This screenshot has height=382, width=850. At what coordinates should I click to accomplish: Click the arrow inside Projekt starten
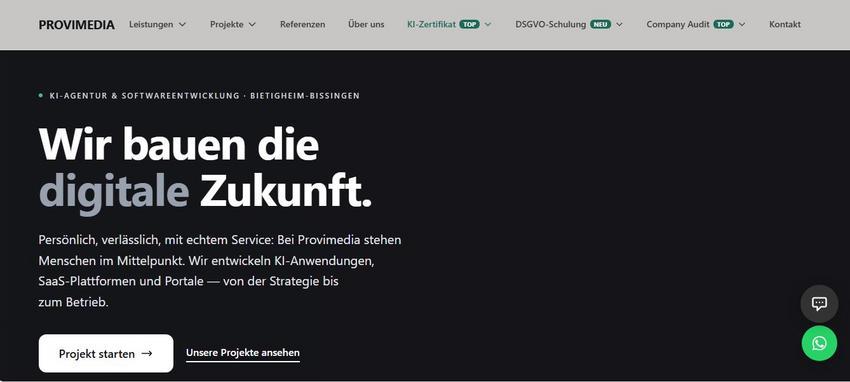[147, 354]
